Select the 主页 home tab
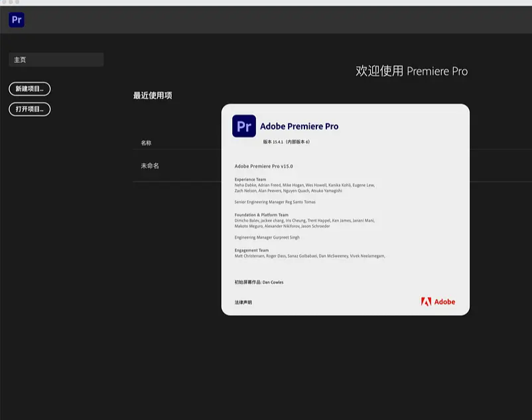 56,60
